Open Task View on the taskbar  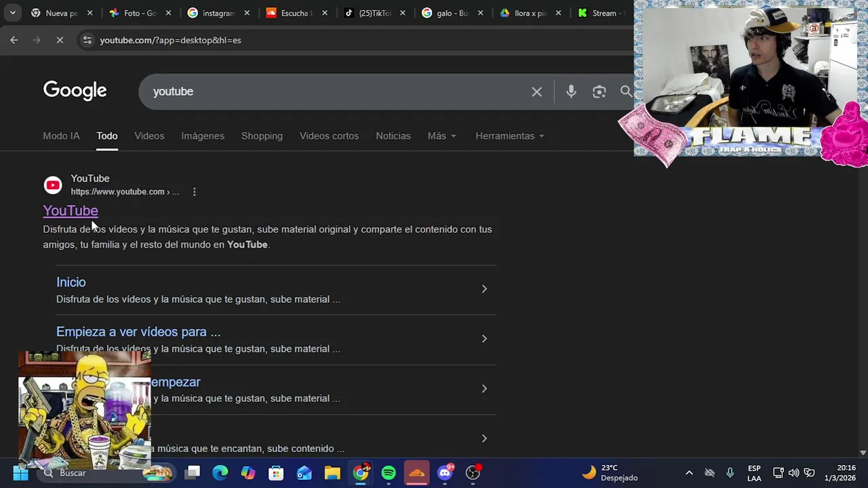coord(193,472)
